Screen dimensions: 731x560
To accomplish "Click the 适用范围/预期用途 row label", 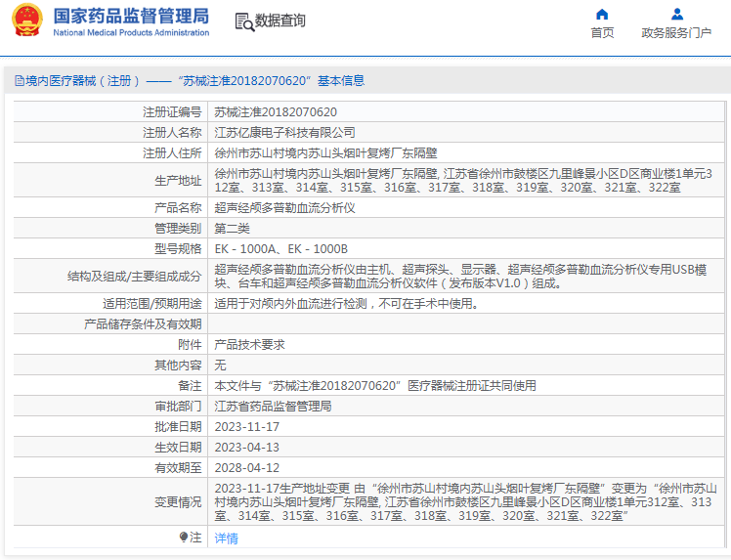I will coord(152,304).
